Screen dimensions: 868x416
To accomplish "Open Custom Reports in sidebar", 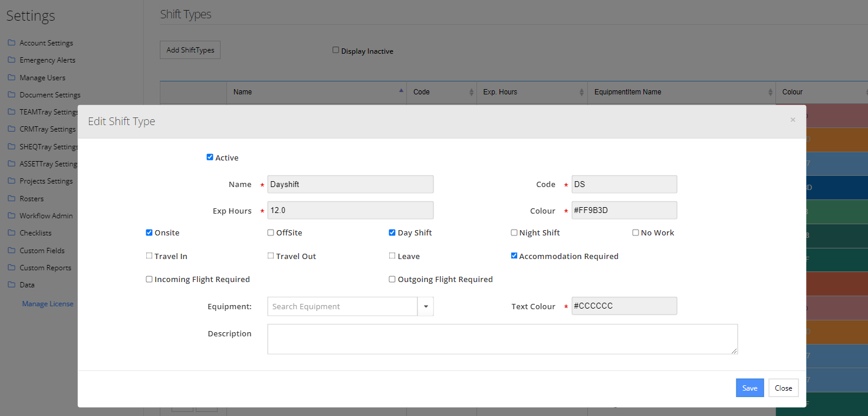I will point(45,267).
